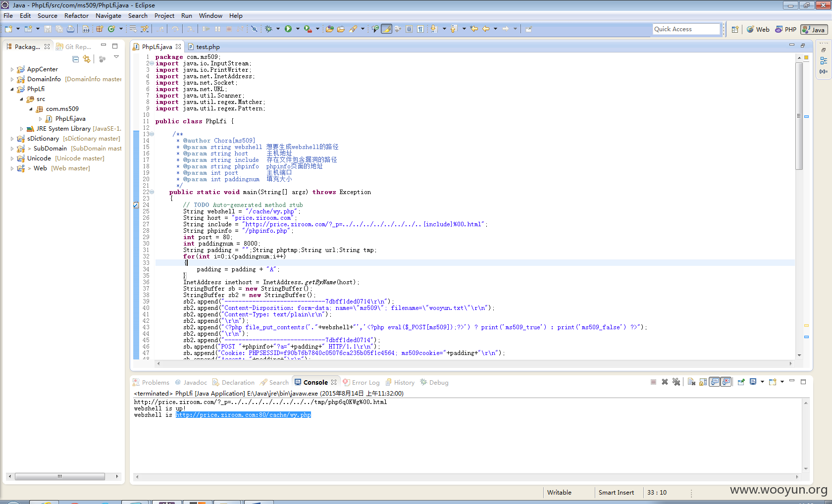Screen dimensions: 832x504
Task: Click Remove Launch in Console toolbar
Action: tap(665, 382)
